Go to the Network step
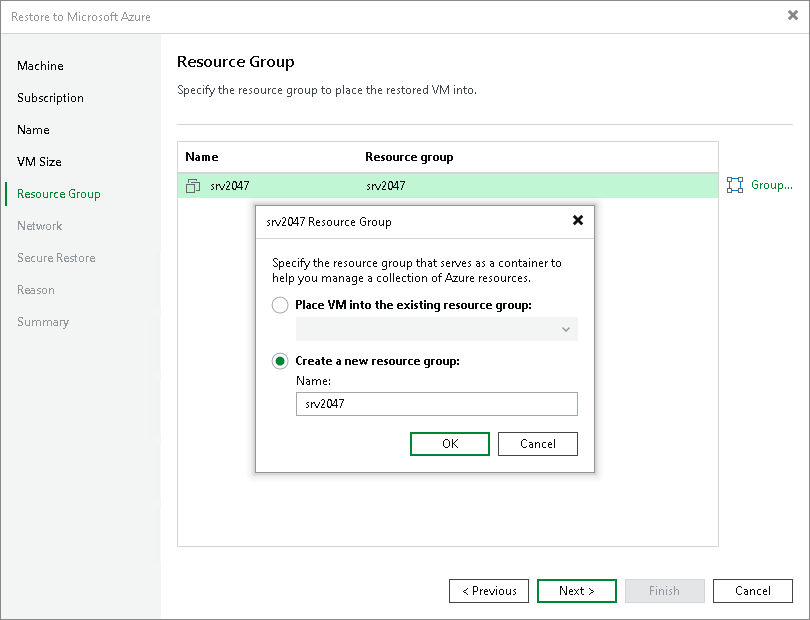The height and width of the screenshot is (620, 810). click(x=39, y=226)
